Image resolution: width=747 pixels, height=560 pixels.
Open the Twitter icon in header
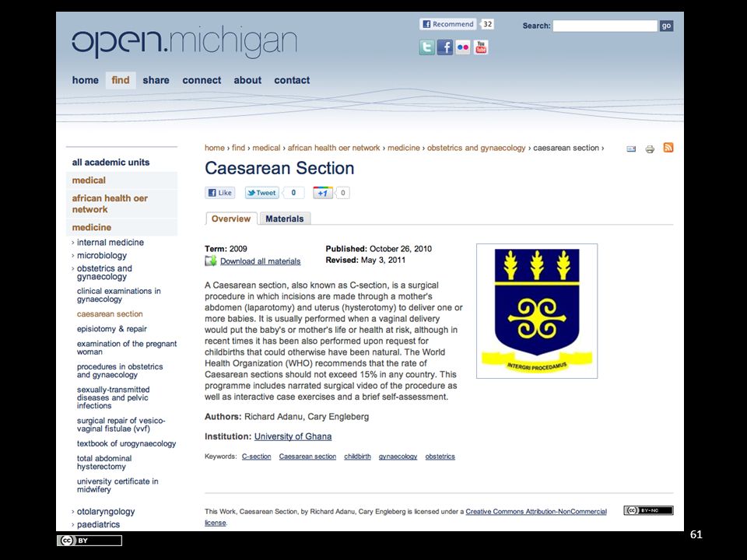coord(427,47)
